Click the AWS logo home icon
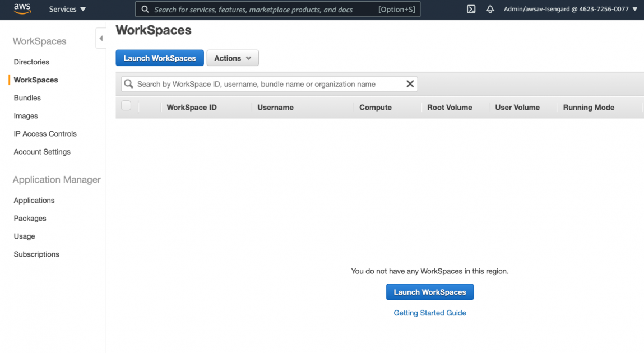This screenshot has height=353, width=644. tap(22, 8)
